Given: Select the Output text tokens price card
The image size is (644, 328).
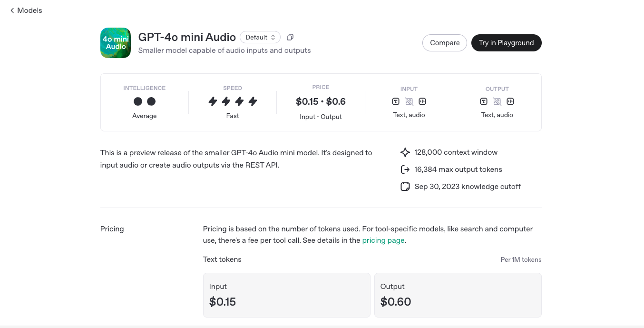Looking at the screenshot, I should [x=458, y=295].
